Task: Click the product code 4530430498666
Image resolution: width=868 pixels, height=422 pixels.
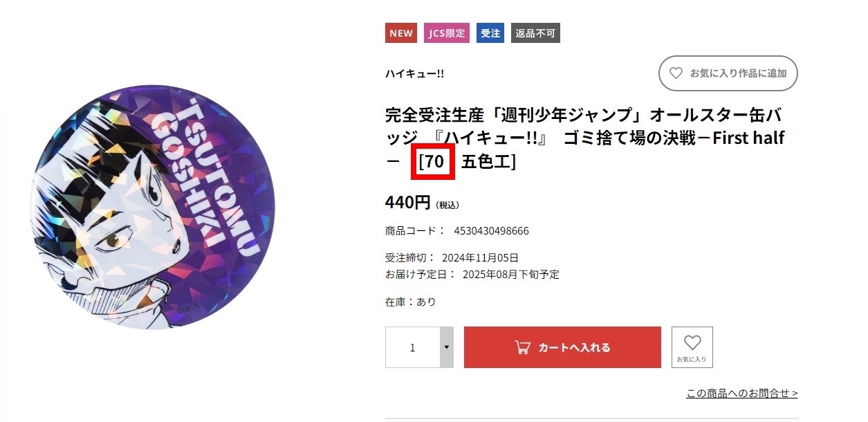Action: [x=491, y=231]
